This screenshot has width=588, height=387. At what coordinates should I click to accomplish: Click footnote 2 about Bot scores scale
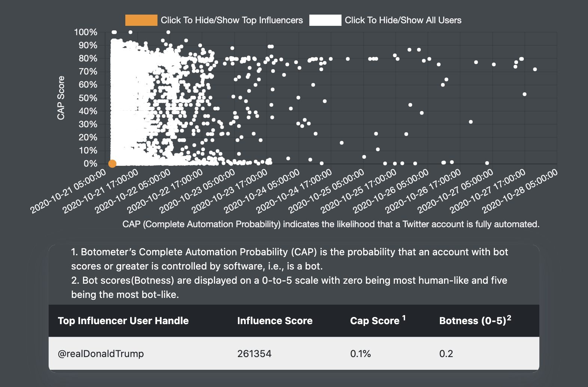pos(289,287)
